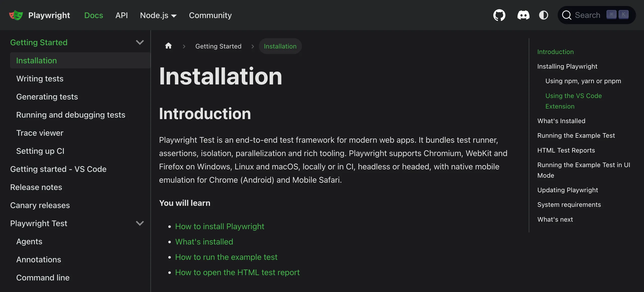Click the home breadcrumb icon
The width and height of the screenshot is (644, 292).
(168, 46)
